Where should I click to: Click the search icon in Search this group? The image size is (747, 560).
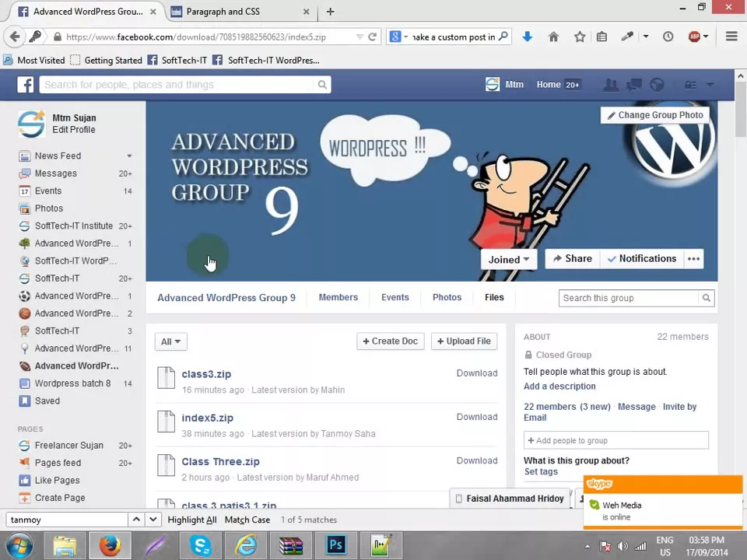pos(707,298)
